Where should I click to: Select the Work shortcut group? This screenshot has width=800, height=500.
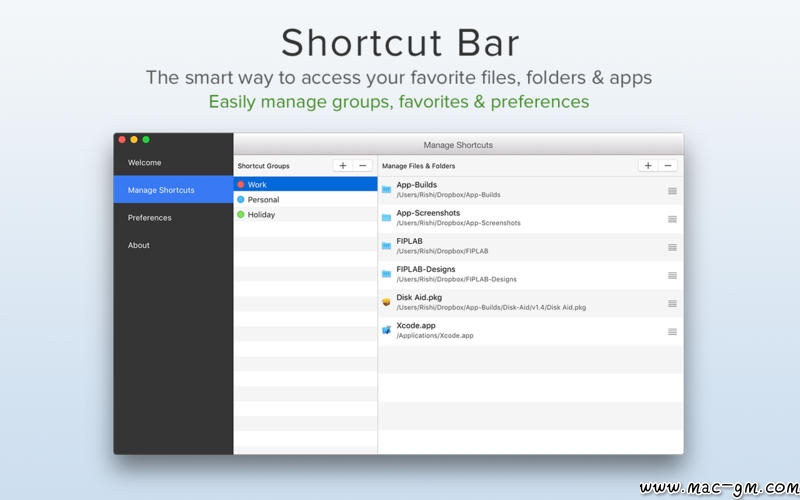pos(306,184)
